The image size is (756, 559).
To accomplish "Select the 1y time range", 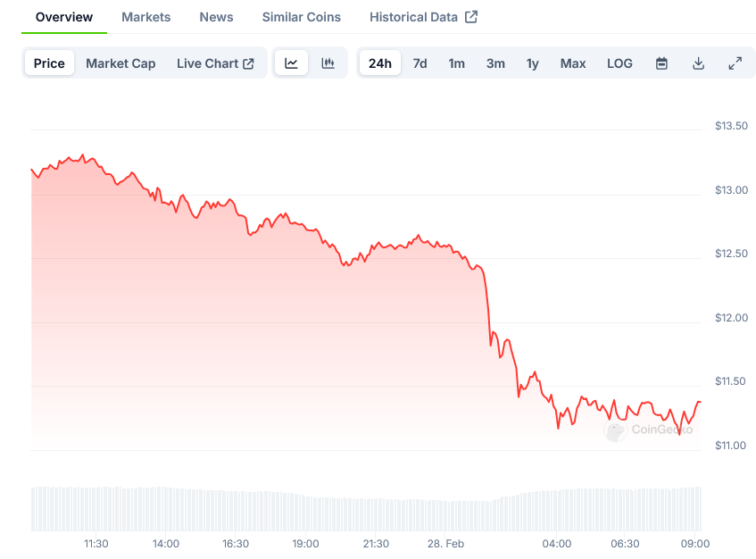I will tap(533, 63).
